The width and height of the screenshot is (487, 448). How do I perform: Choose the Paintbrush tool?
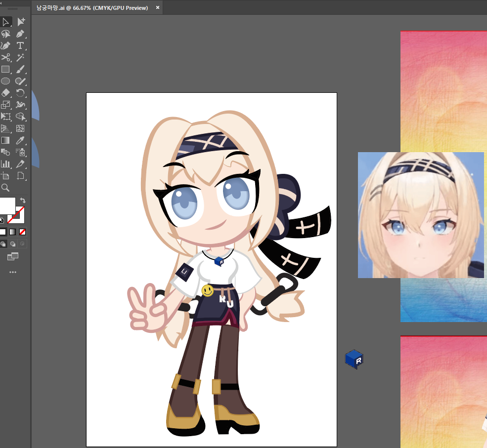coord(20,69)
